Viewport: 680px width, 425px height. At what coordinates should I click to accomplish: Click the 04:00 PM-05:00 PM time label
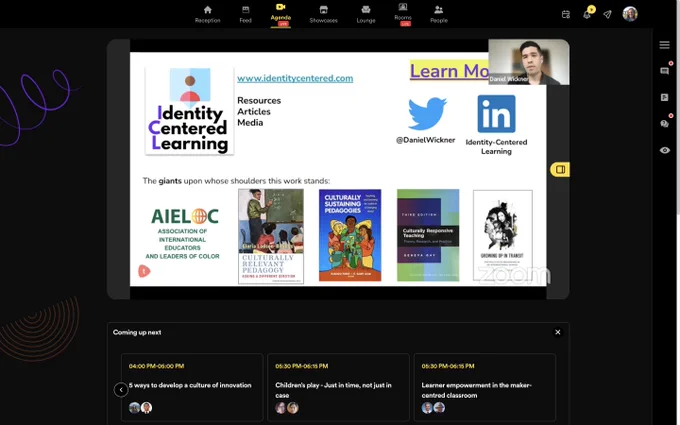[x=157, y=366]
